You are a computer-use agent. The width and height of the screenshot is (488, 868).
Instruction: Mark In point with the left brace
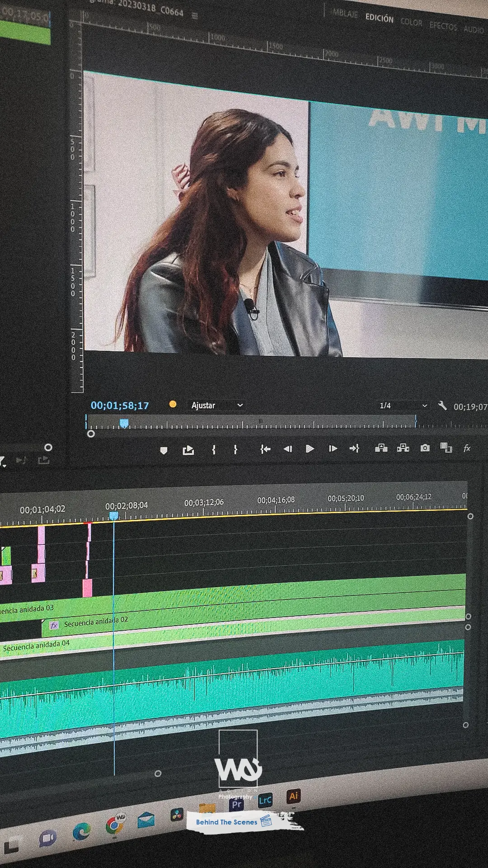[x=214, y=449]
